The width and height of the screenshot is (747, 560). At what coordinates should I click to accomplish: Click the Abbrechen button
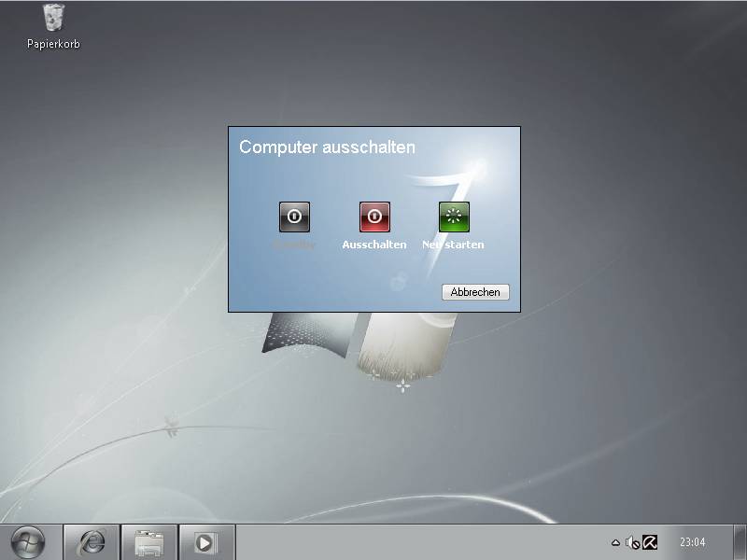pos(475,292)
